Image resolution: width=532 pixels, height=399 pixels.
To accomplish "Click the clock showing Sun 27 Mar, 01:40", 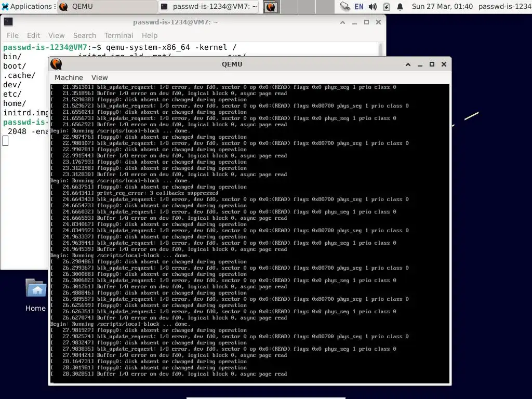I will point(442,6).
